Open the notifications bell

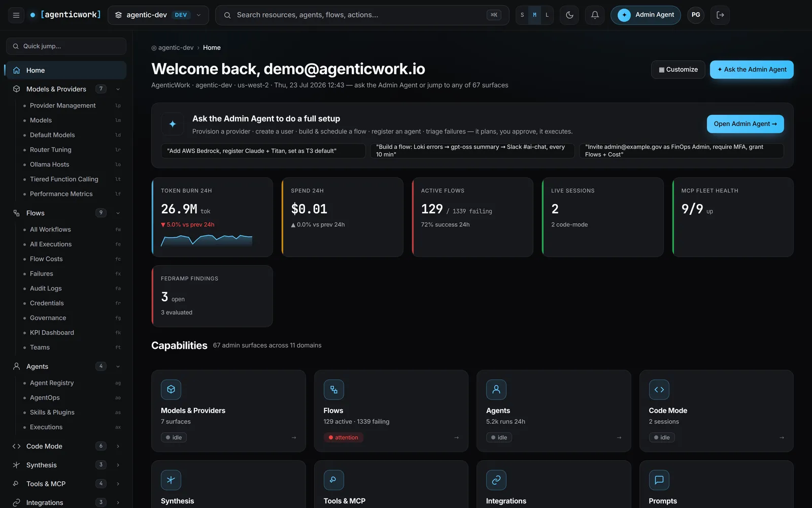[595, 15]
